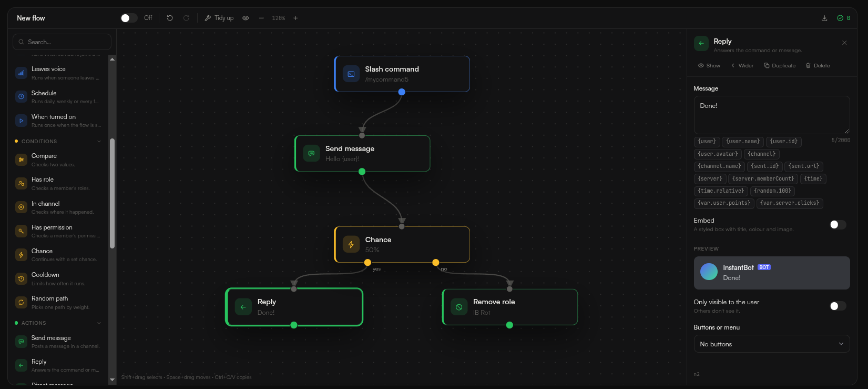Toggle the flow On/Off switch

129,18
